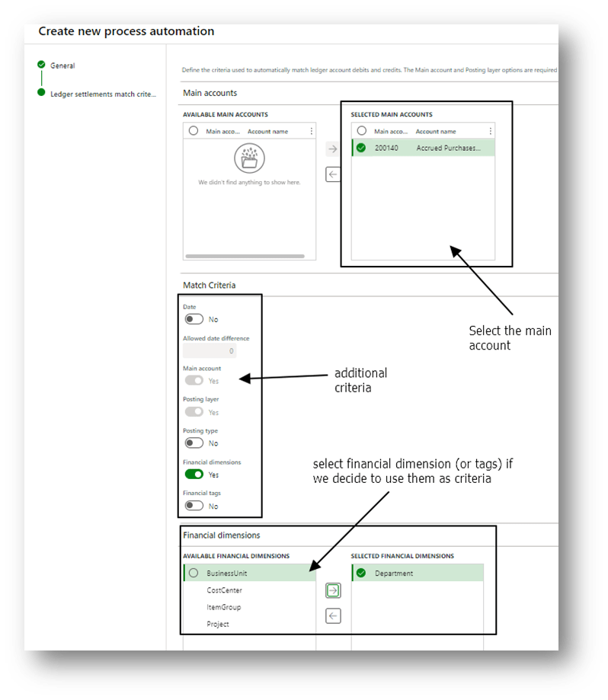This screenshot has width=608, height=700.
Task: Go to the General wizard step
Action: (62, 66)
